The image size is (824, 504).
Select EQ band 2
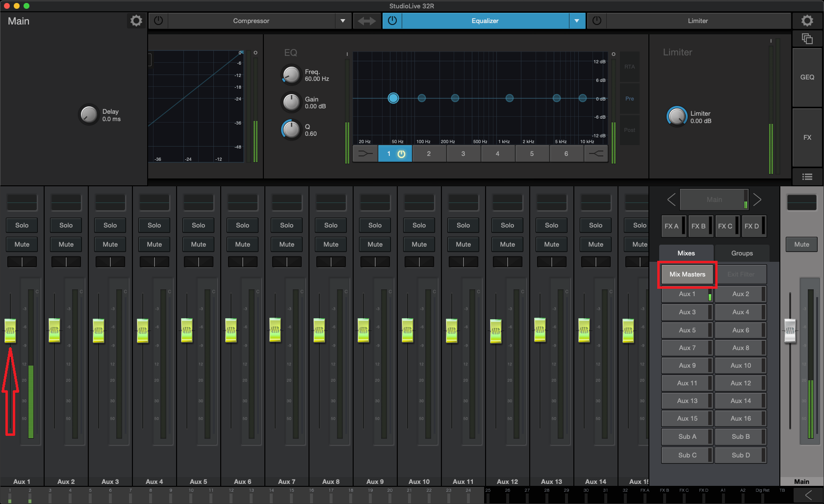429,153
